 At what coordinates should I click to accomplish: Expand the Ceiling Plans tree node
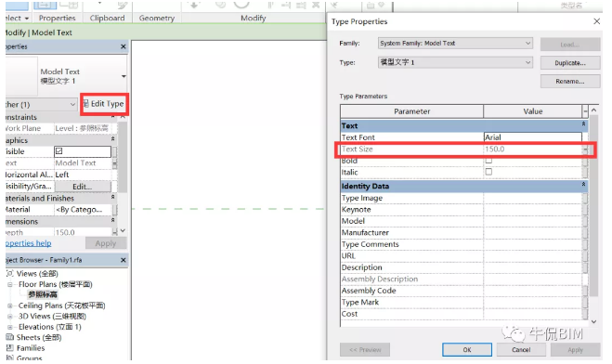[x=10, y=305]
